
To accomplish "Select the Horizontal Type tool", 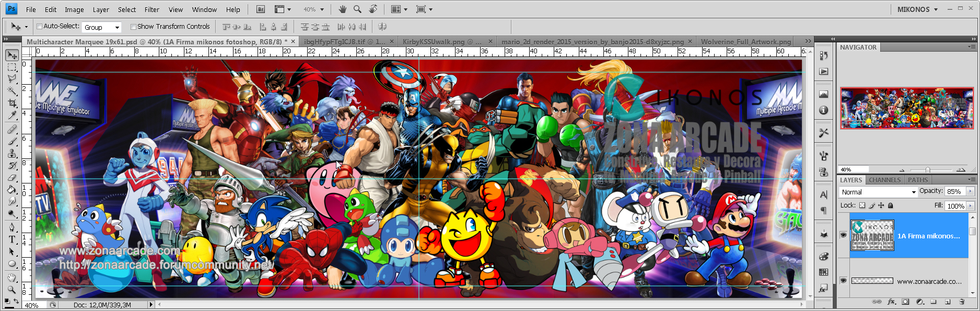I will [12, 239].
